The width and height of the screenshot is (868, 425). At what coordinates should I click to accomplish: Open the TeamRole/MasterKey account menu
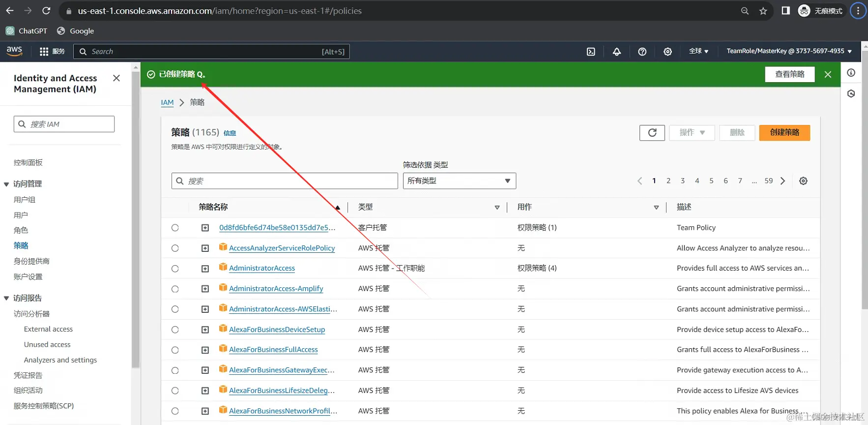tap(789, 51)
